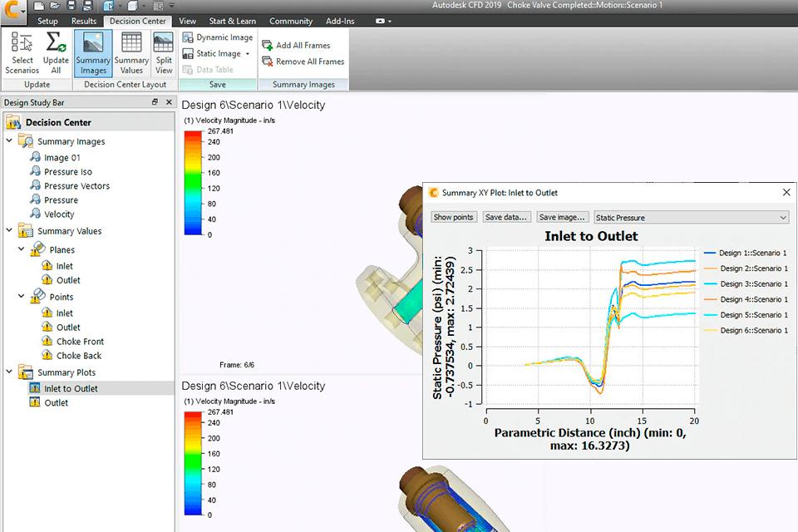798x532 pixels.
Task: Click Add All Frames
Action: pos(296,46)
